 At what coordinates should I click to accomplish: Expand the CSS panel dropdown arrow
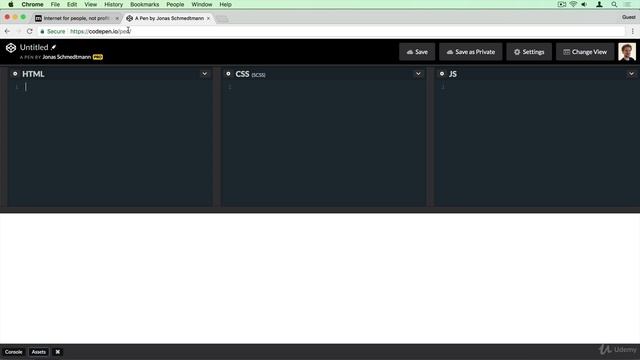(x=418, y=74)
